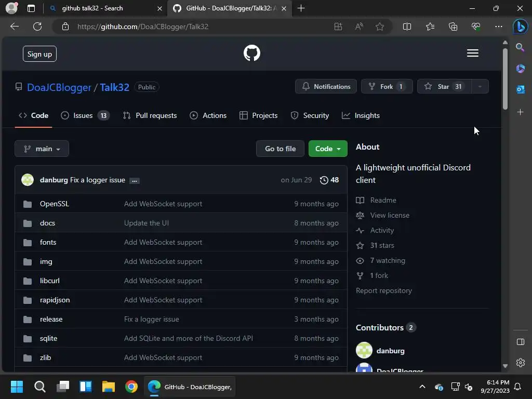Expand the Star list dropdown arrow
The width and height of the screenshot is (532, 399).
coord(480,87)
